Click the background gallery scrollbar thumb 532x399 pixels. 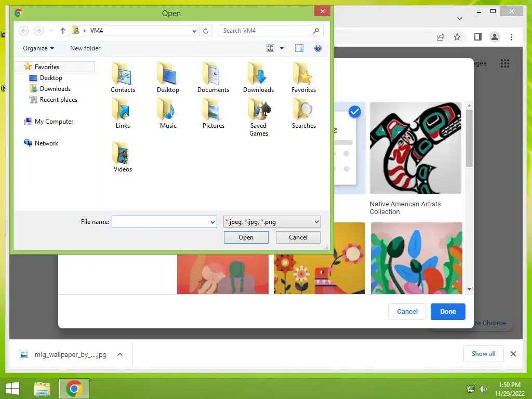click(469, 138)
